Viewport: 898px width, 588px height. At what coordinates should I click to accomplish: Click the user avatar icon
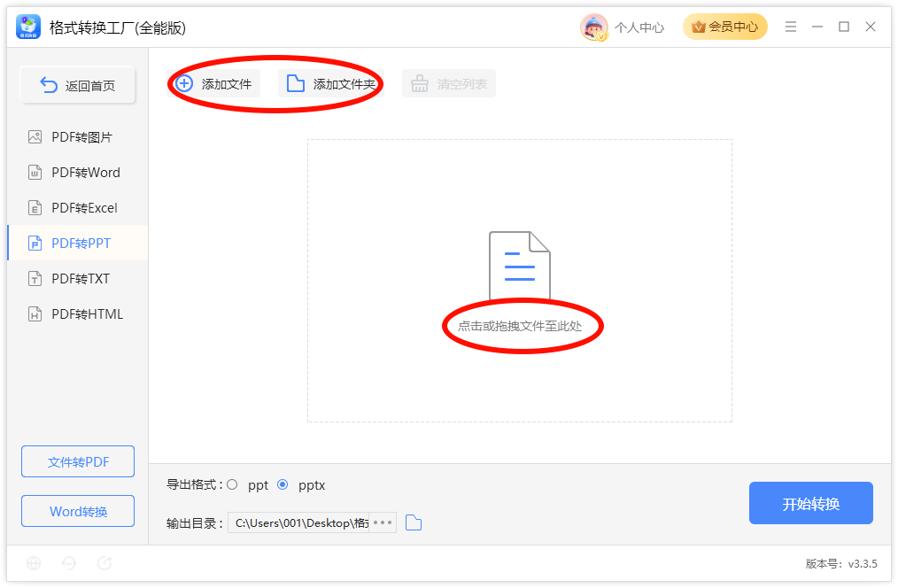click(x=594, y=27)
